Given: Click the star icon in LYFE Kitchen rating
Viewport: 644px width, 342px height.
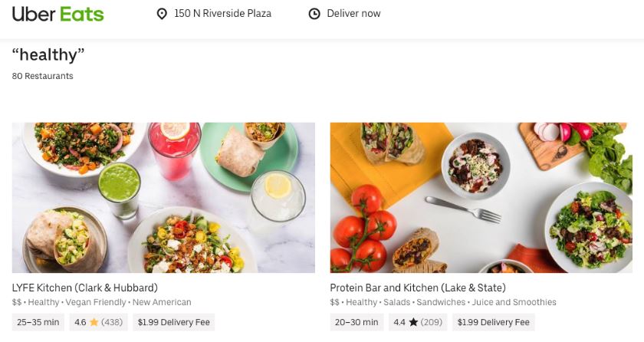Looking at the screenshot, I should (94, 323).
